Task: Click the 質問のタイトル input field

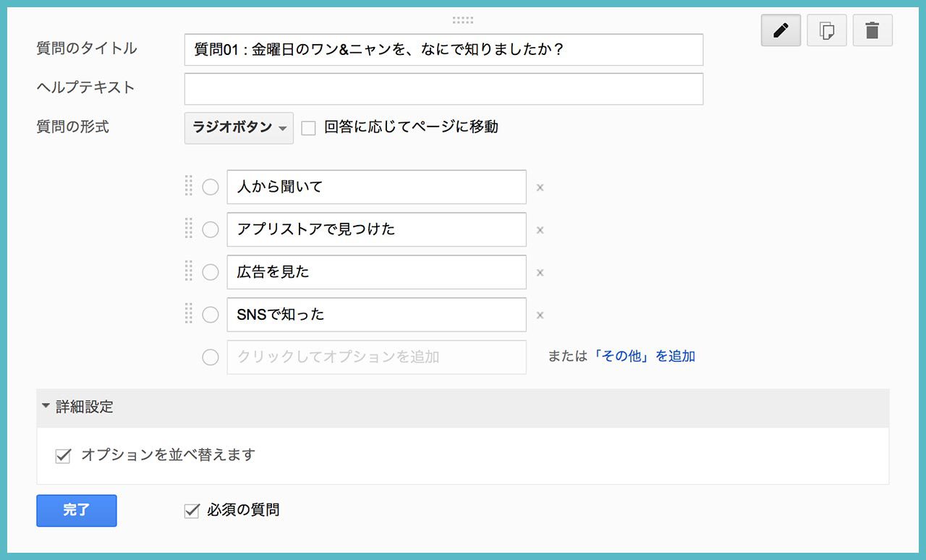Action: pyautogui.click(x=443, y=50)
